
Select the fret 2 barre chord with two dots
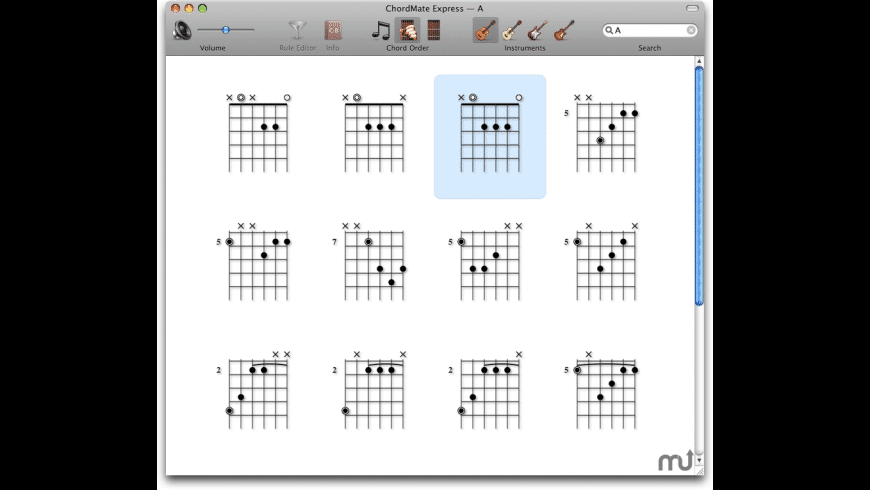(x=254, y=390)
